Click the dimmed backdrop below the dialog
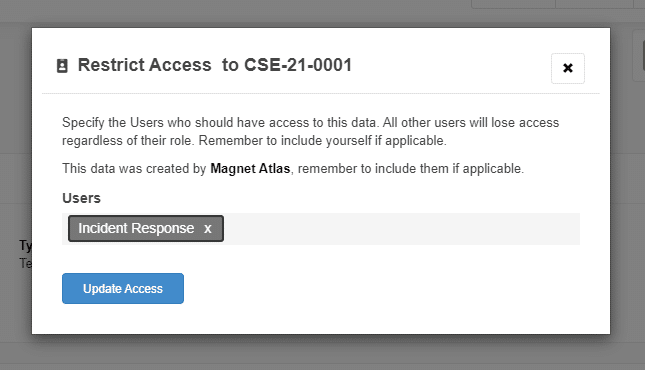645x370 pixels. pos(322,353)
